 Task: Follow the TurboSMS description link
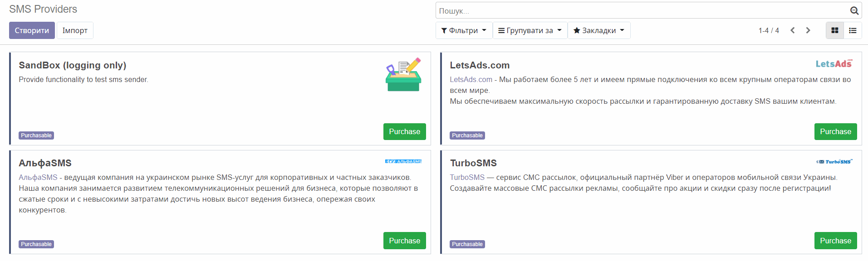[x=467, y=177]
